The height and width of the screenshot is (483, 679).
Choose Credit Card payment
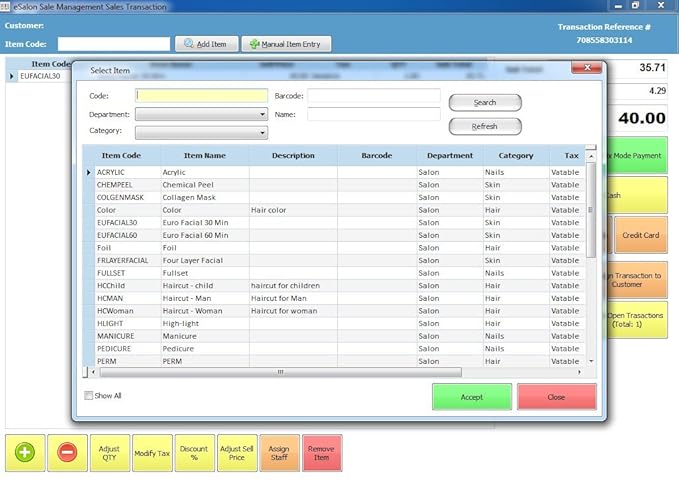641,235
